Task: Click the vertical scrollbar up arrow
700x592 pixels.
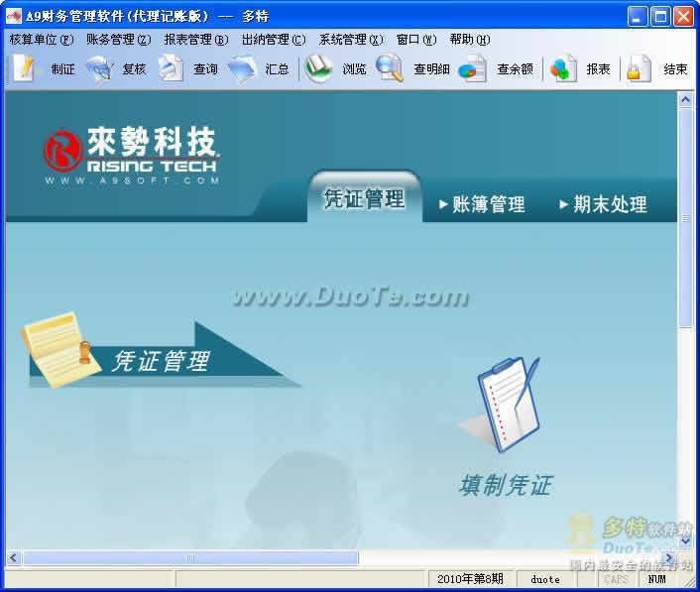Action: click(686, 99)
